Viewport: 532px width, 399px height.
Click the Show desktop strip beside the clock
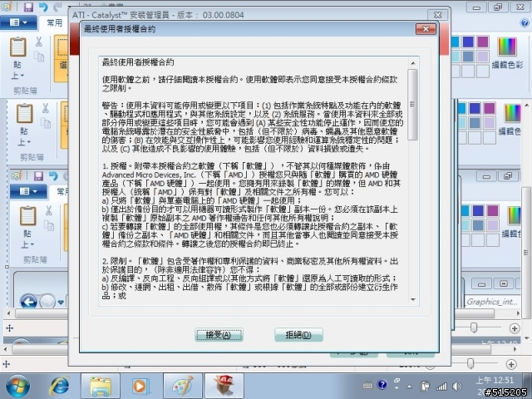tap(527, 386)
